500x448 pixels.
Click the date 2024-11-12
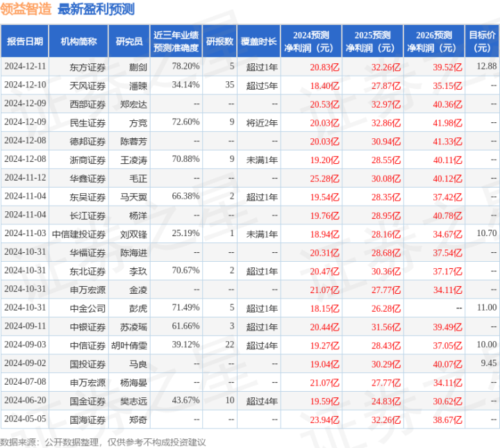[25, 178]
